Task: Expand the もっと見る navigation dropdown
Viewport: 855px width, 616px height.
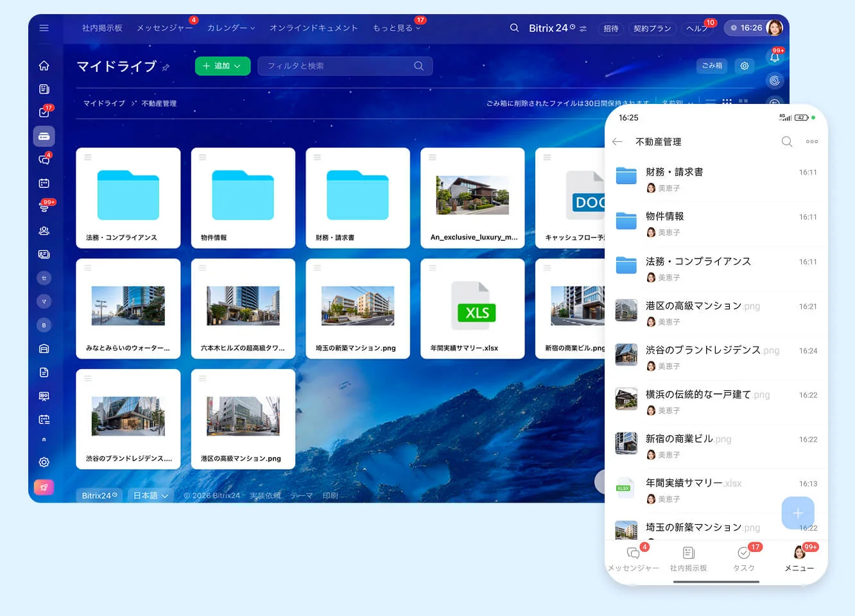Action: [x=397, y=28]
